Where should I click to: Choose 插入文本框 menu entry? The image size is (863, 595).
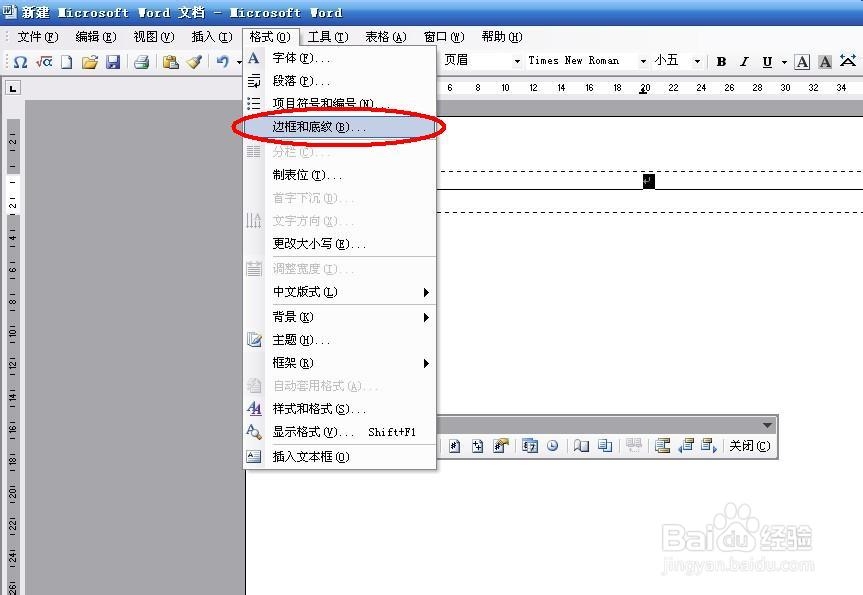tap(340, 457)
